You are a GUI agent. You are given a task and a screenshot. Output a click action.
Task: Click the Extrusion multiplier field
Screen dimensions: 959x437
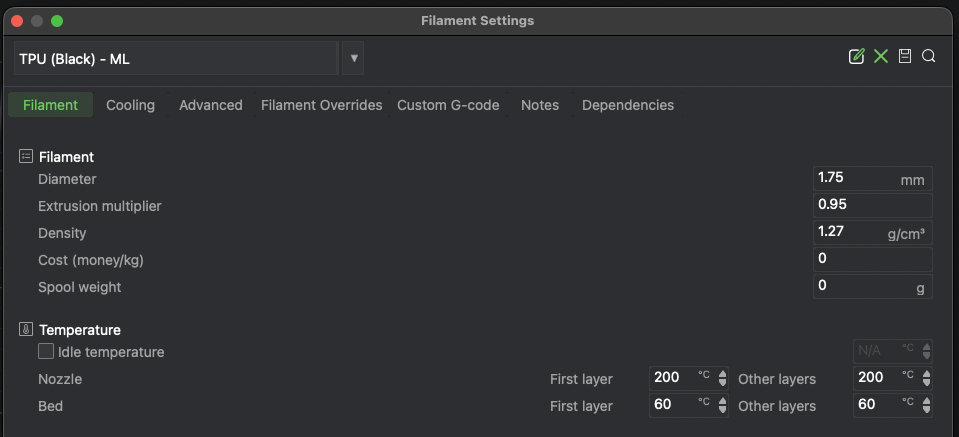pyautogui.click(x=873, y=205)
